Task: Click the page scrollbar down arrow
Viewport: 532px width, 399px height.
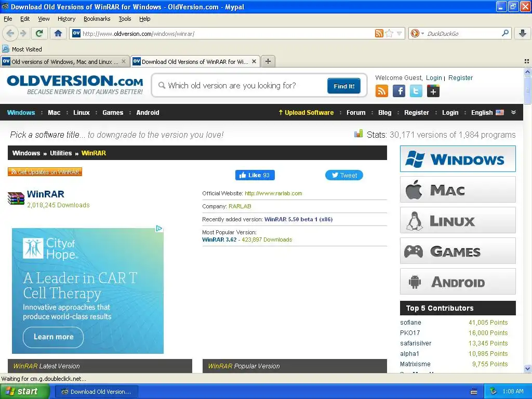Action: click(527, 368)
